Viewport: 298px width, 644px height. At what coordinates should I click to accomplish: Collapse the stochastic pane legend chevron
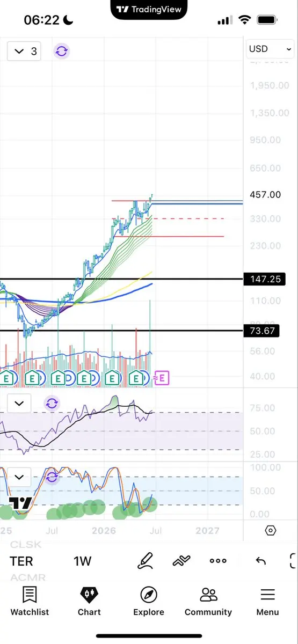pyautogui.click(x=19, y=477)
